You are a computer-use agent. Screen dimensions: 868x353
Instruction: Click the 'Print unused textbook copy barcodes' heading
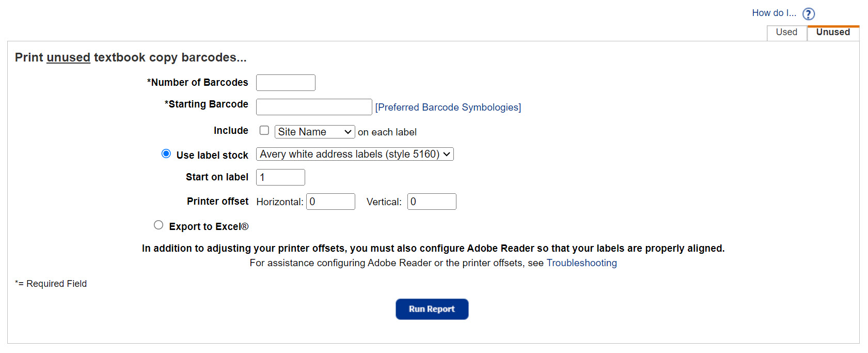click(131, 57)
